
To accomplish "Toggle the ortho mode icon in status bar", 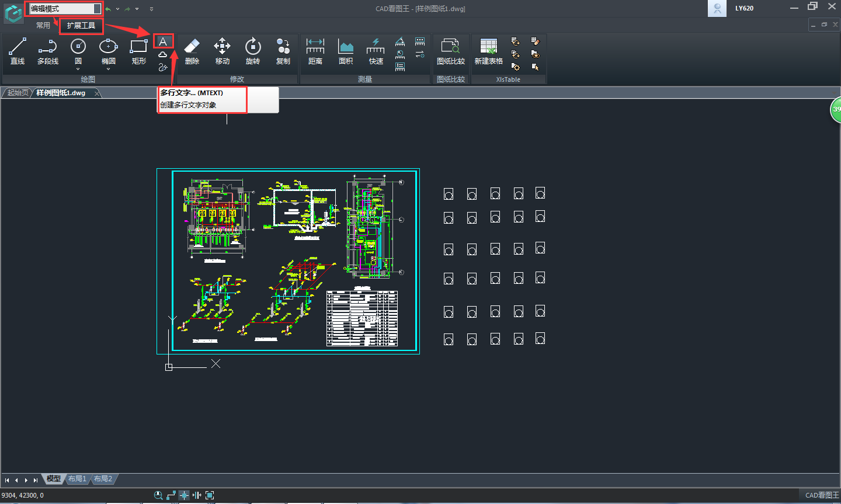I will [x=171, y=495].
